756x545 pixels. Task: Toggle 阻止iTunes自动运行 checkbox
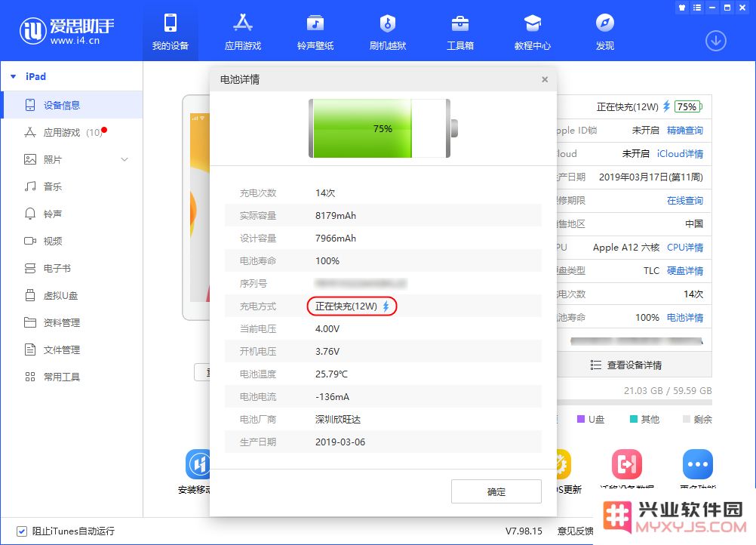[22, 531]
